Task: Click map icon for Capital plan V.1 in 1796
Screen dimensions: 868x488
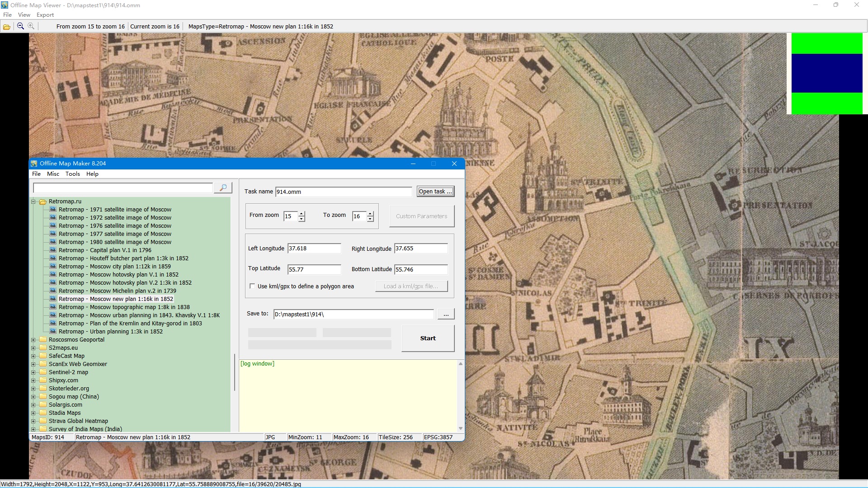Action: click(53, 250)
